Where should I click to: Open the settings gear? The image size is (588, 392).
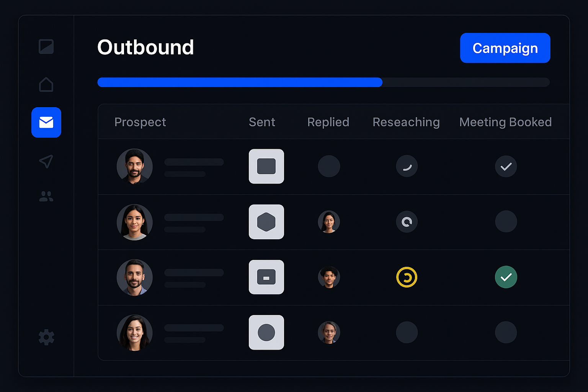46,337
